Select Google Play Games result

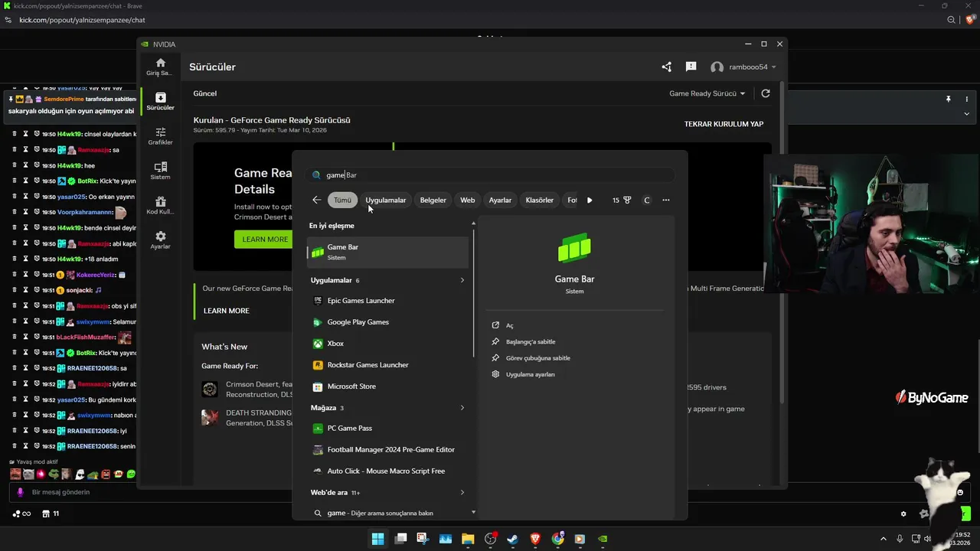[388, 322]
